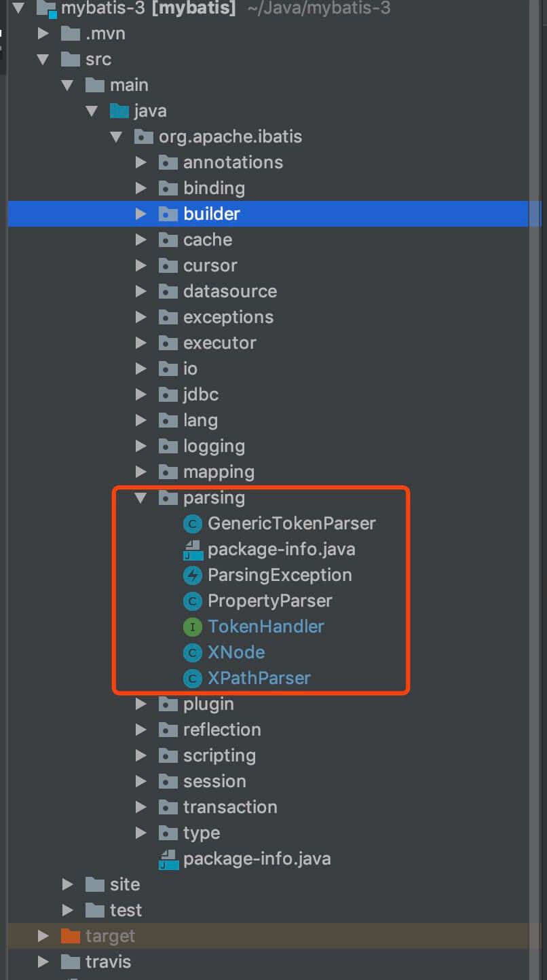Collapse the src folder arrow
The image size is (547, 980).
(43, 59)
